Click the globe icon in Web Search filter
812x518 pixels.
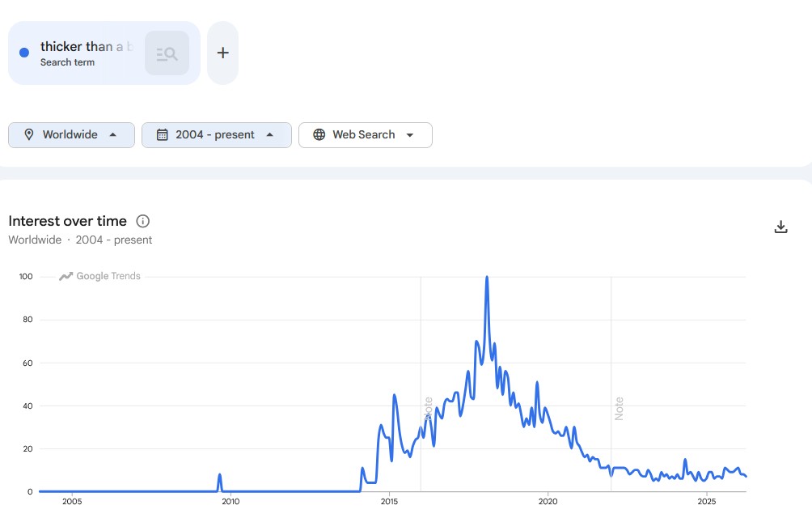tap(319, 134)
